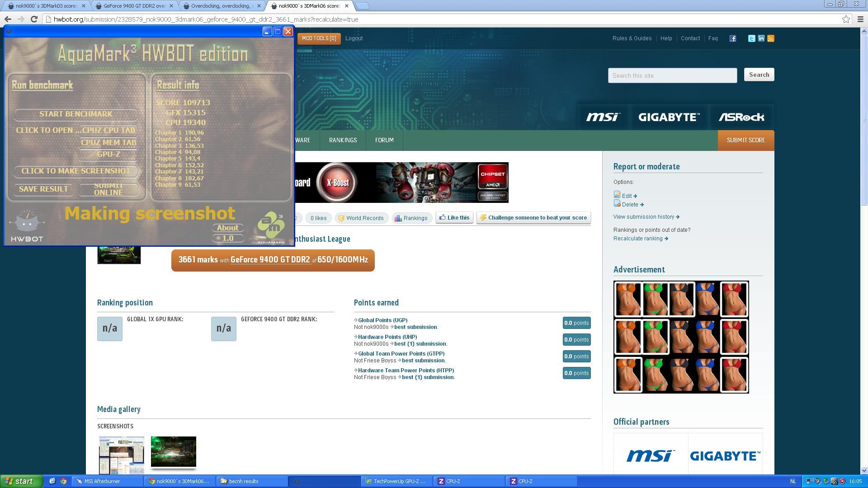This screenshot has height=488, width=868.
Task: Click the Like this button
Action: (x=454, y=218)
